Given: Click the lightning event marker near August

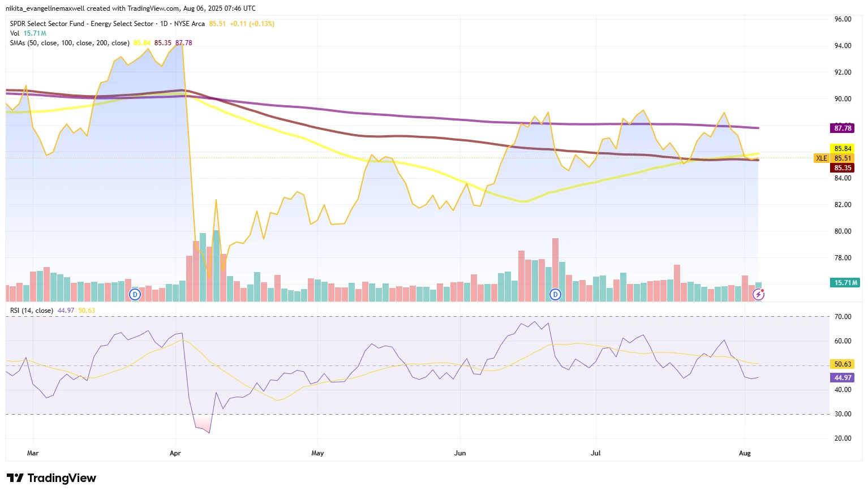Looking at the screenshot, I should (759, 294).
